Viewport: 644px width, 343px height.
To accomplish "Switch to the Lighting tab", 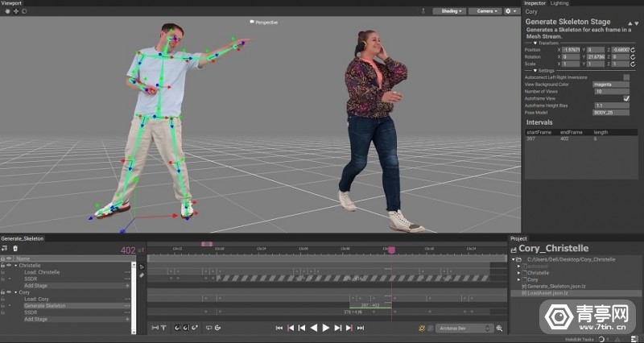I will [x=559, y=3].
